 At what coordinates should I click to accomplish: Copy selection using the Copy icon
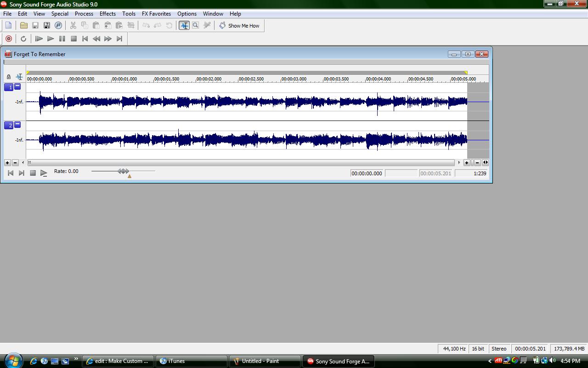(85, 26)
